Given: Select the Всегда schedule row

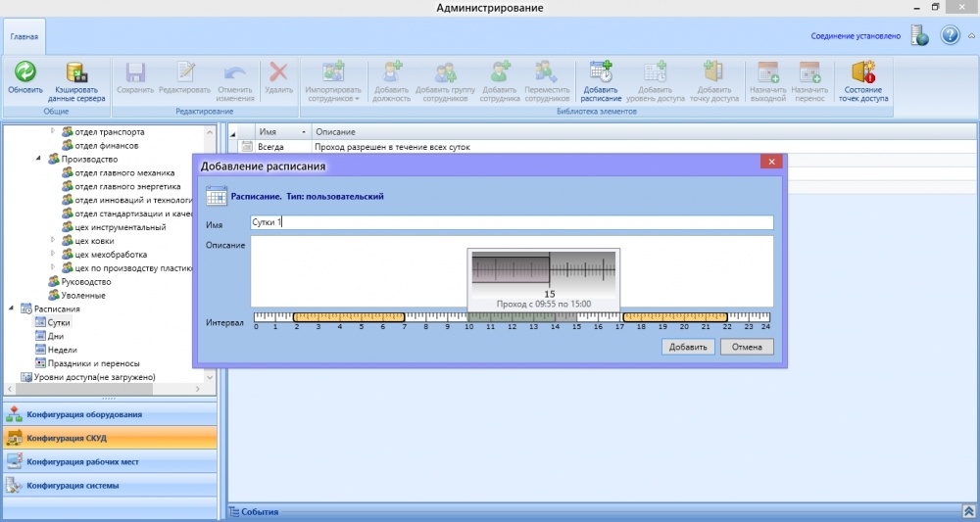Looking at the screenshot, I should tap(602, 147).
